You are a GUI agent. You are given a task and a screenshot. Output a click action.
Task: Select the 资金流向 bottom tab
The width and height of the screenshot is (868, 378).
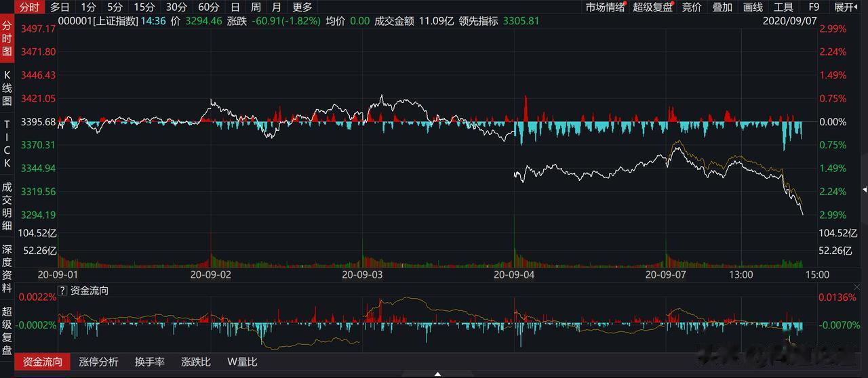pos(43,362)
